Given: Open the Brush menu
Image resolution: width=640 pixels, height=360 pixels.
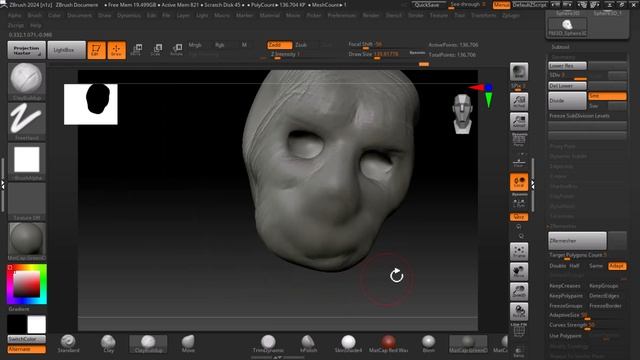Looking at the screenshot, I should click(x=35, y=16).
